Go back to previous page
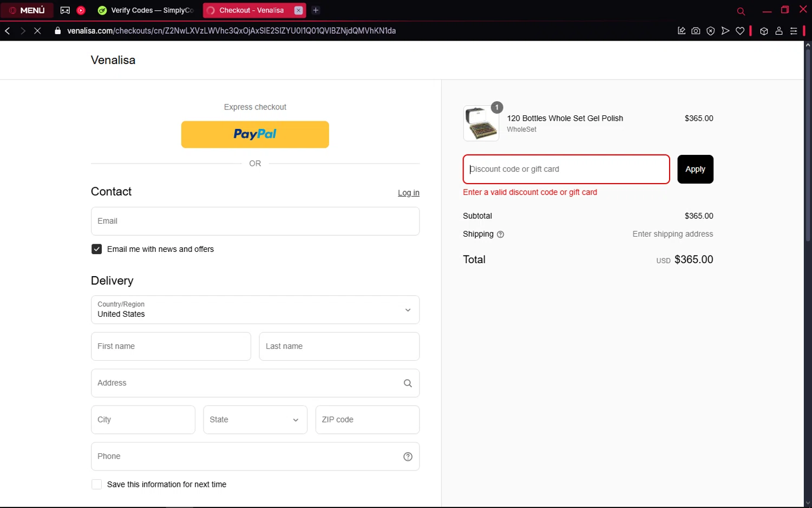This screenshot has height=508, width=812. (8, 31)
